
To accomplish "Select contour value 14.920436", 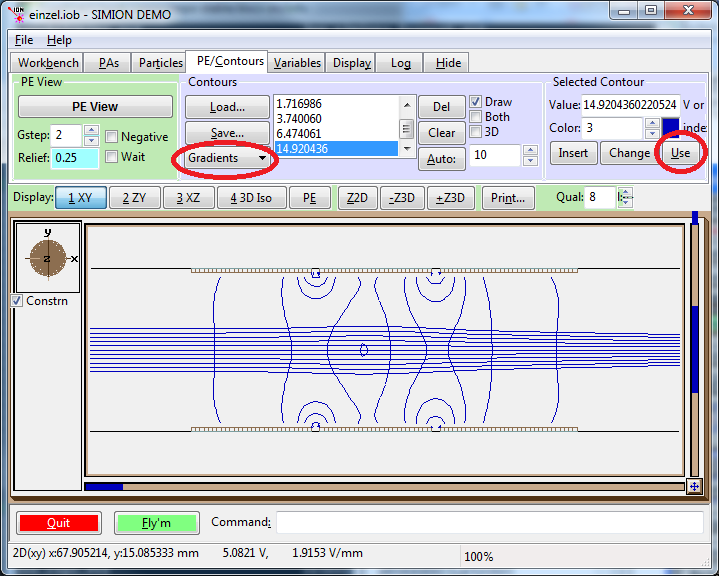I will 337,149.
